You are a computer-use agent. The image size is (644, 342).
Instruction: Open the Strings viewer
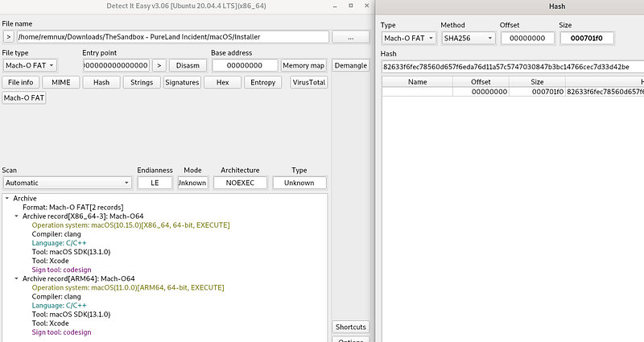click(142, 82)
